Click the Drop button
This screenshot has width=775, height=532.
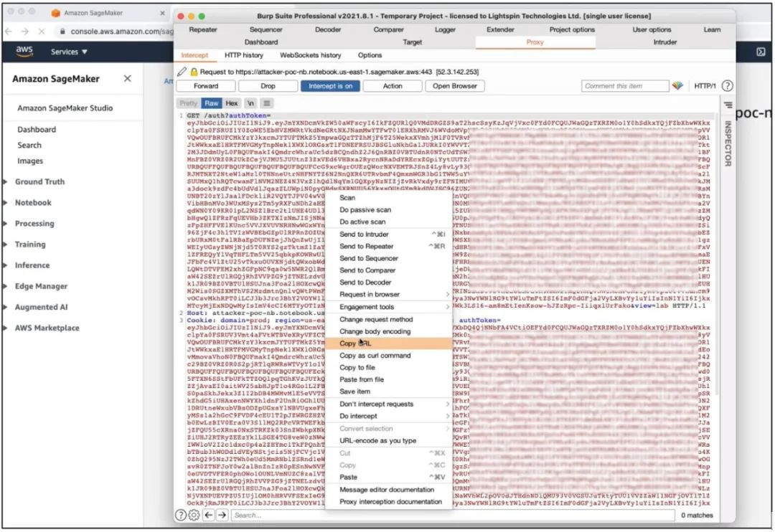point(268,86)
